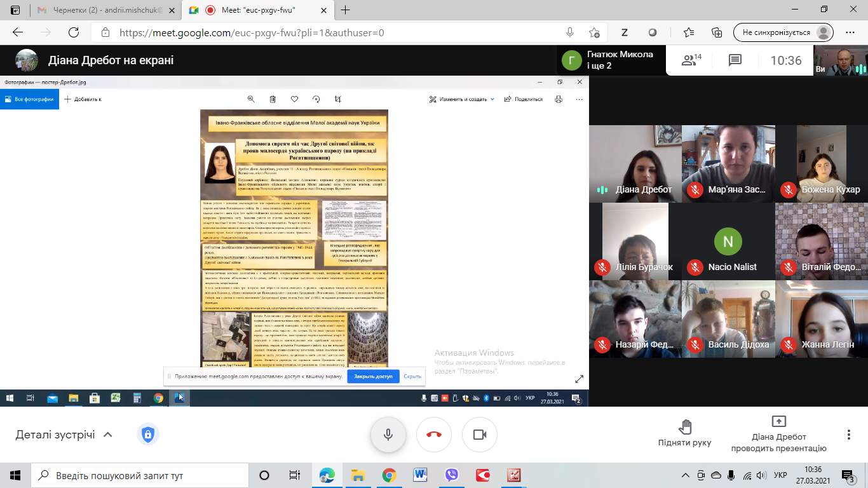Show hidden system tray icons chevron

click(x=686, y=475)
